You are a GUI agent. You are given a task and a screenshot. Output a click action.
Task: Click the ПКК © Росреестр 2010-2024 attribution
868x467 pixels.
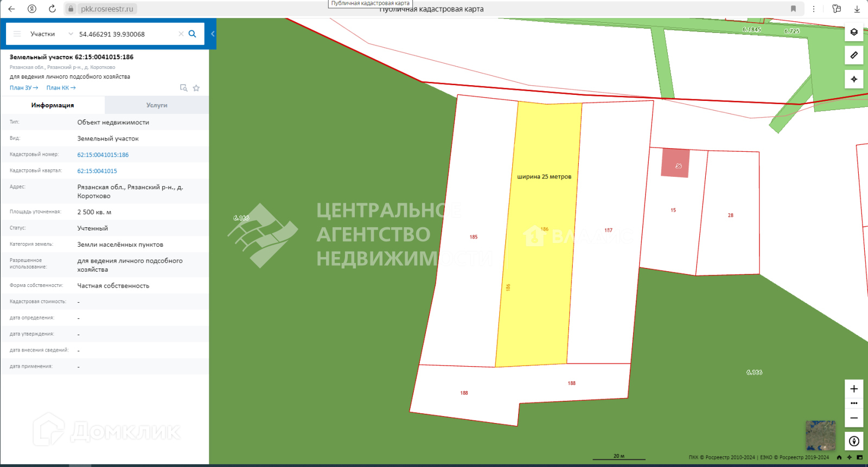coord(722,457)
